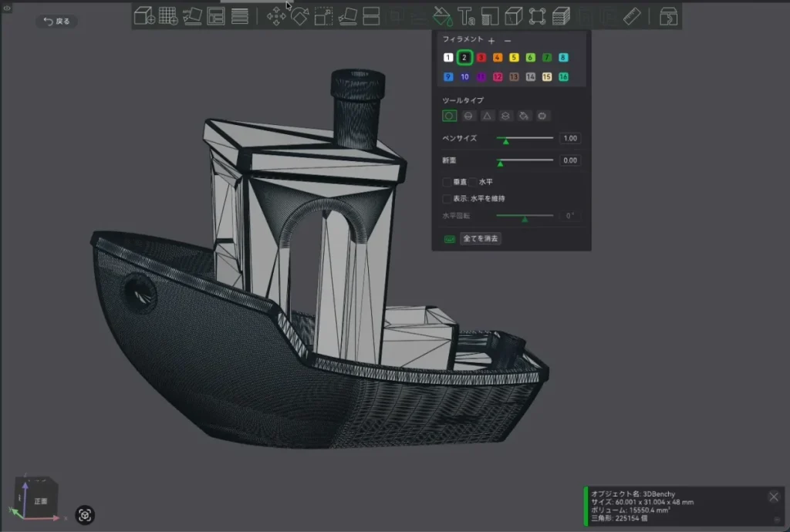Select purple filament 11 swatch

coord(481,76)
